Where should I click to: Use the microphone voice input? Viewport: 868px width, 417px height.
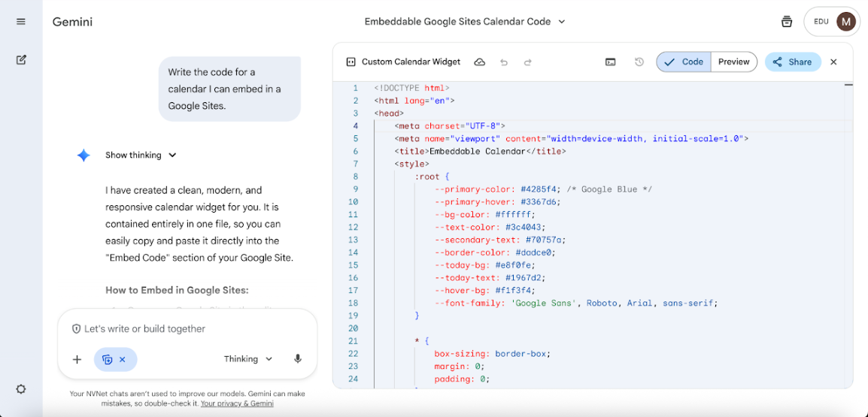point(298,359)
